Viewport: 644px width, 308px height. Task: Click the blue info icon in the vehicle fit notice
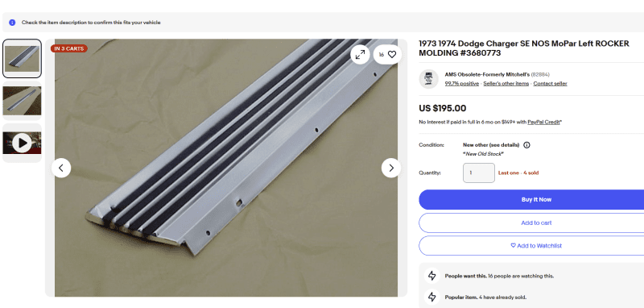(x=12, y=23)
